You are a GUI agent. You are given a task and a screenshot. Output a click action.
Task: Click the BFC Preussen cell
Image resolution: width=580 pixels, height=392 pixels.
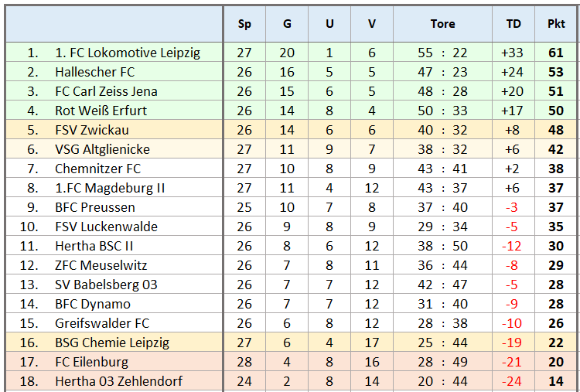pos(95,207)
